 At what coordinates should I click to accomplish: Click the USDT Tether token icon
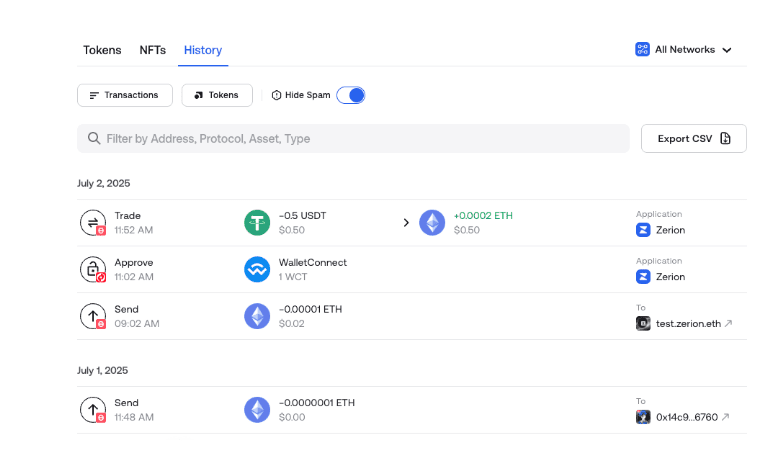(x=257, y=223)
